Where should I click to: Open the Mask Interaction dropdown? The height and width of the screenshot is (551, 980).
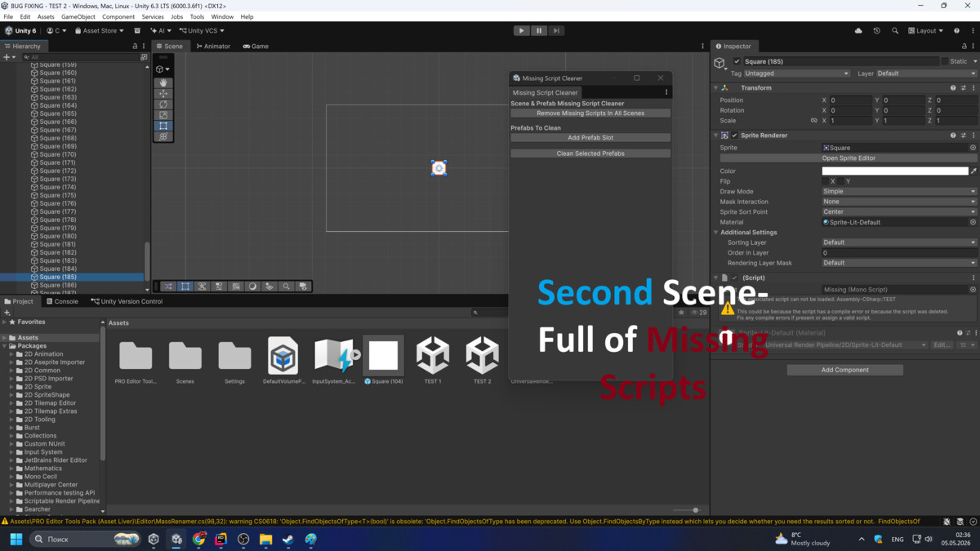tap(899, 202)
